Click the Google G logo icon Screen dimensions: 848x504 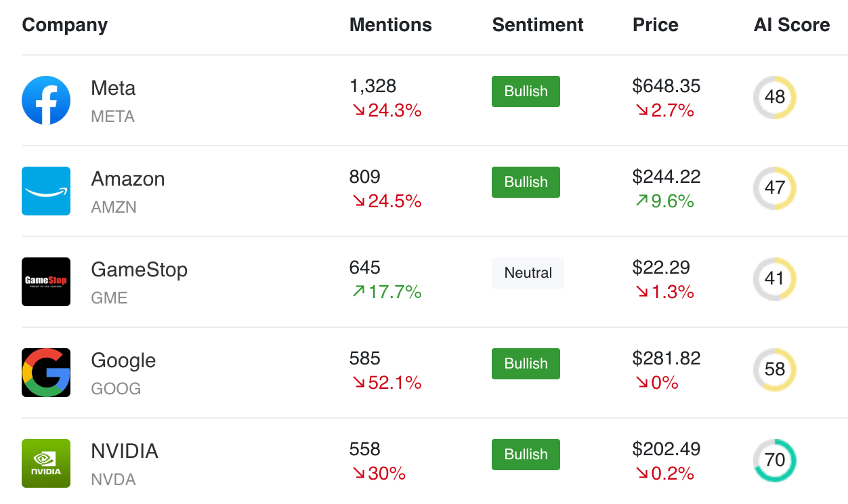[46, 373]
